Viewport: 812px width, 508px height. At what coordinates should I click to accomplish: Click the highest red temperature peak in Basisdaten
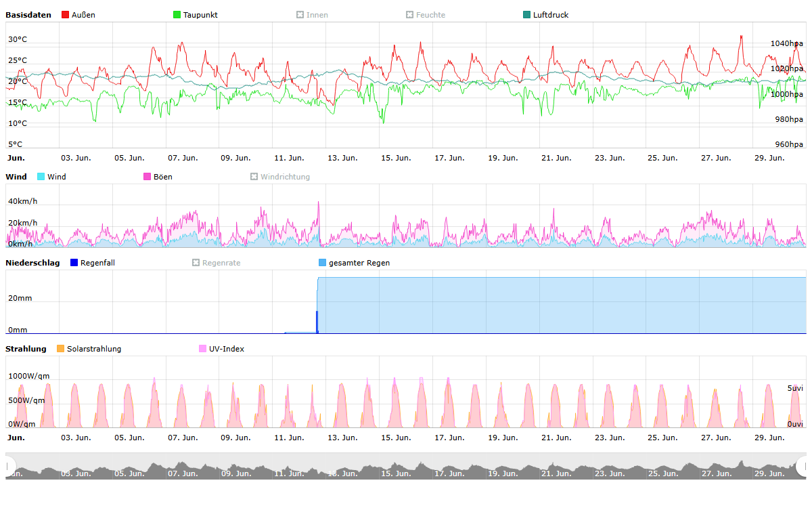[741, 37]
